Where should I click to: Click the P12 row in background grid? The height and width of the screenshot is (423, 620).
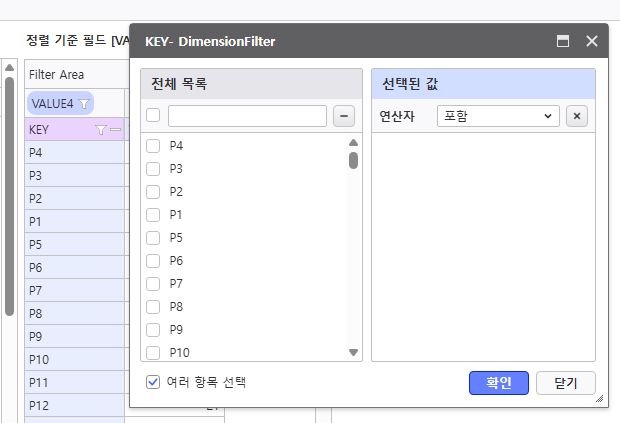[75, 405]
